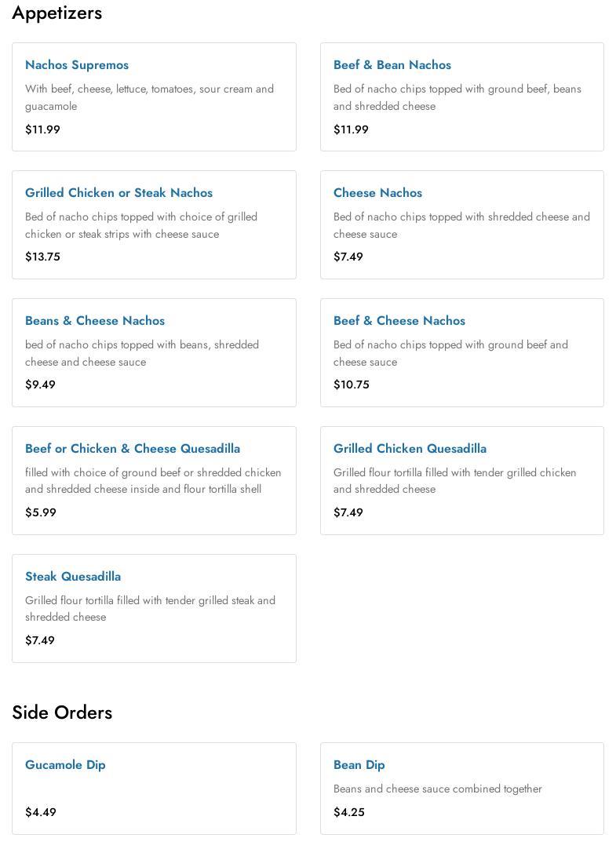The width and height of the screenshot is (616, 849).
Task: Click the Nachos Supremos description text
Action: (149, 97)
